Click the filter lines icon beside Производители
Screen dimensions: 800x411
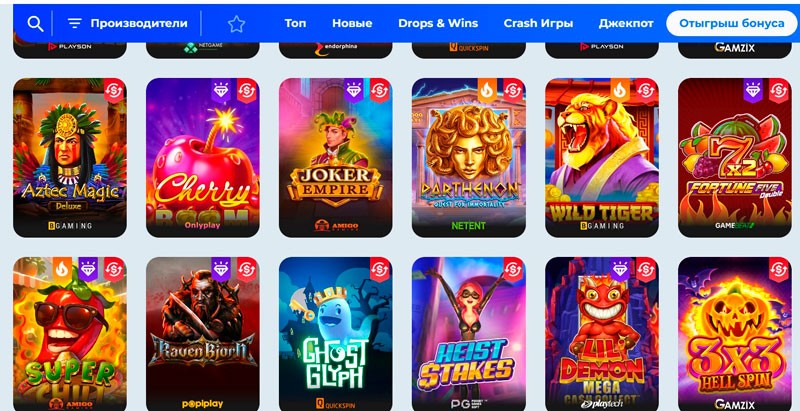pos(74,23)
